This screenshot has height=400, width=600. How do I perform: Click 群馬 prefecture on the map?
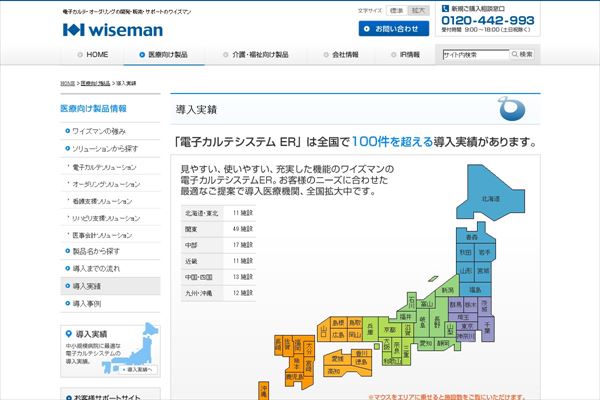click(455, 305)
